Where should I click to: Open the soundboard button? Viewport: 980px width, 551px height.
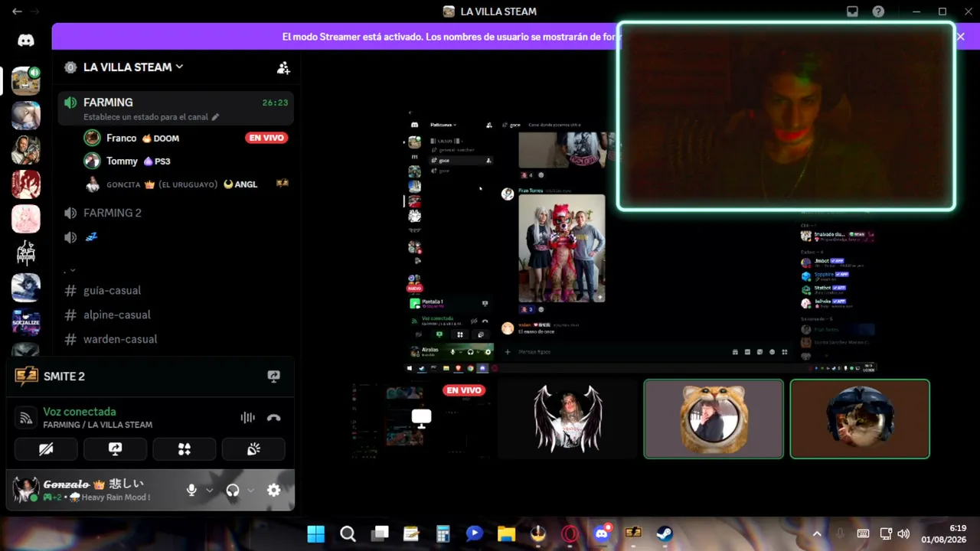(x=253, y=449)
